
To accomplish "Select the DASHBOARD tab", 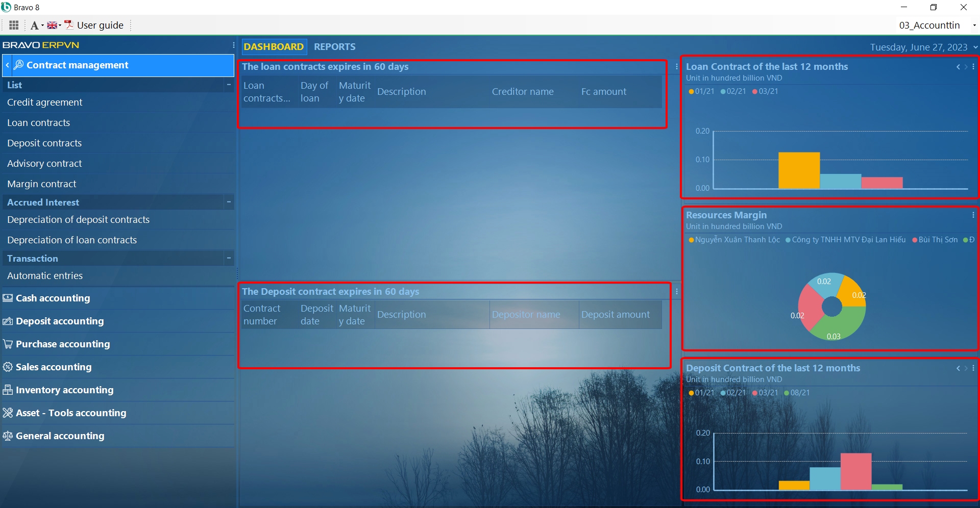I will point(274,47).
